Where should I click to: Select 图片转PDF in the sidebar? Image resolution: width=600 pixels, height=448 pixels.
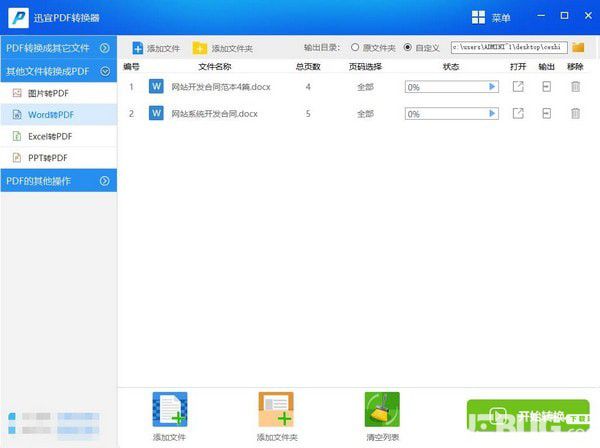[59, 93]
